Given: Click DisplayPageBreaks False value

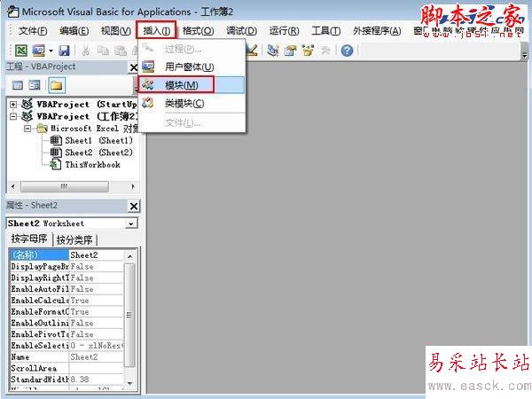Looking at the screenshot, I should 97,267.
